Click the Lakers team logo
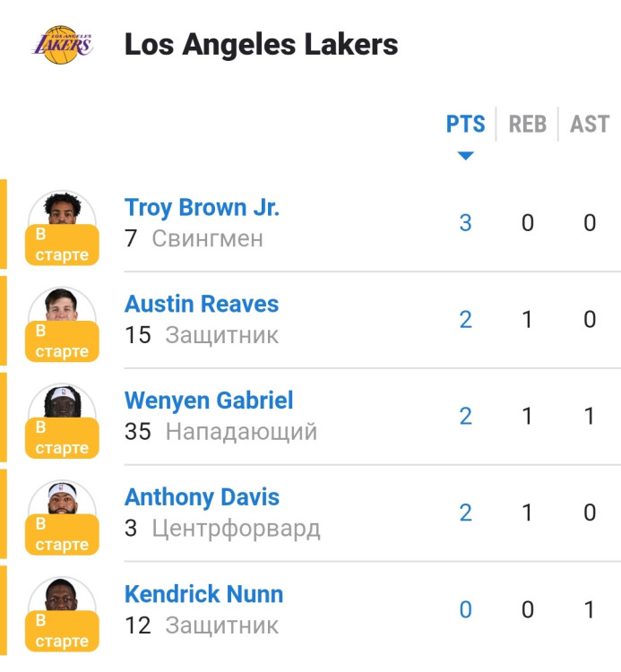The height and width of the screenshot is (672, 621). pyautogui.click(x=62, y=44)
